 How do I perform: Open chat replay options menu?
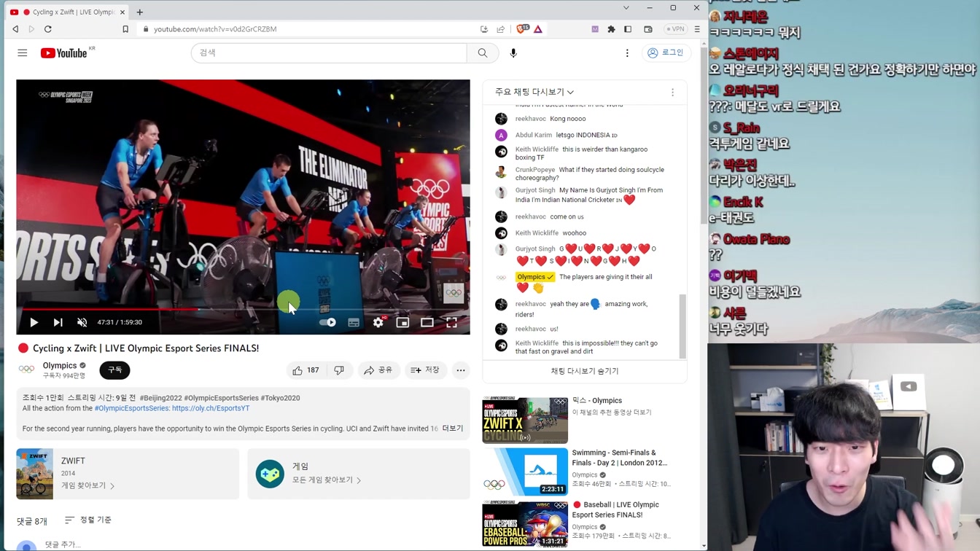click(x=672, y=93)
